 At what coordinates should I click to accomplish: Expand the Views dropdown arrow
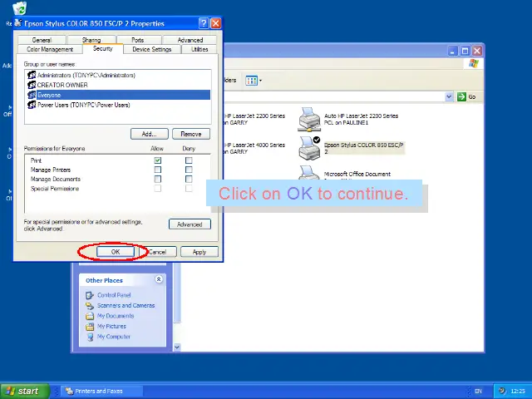click(260, 81)
